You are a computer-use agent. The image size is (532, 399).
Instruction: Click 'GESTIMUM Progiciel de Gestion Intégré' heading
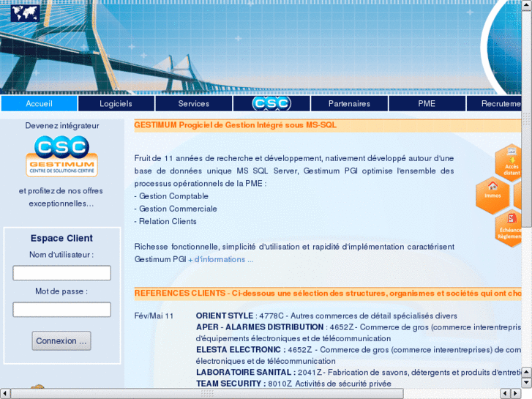235,125
